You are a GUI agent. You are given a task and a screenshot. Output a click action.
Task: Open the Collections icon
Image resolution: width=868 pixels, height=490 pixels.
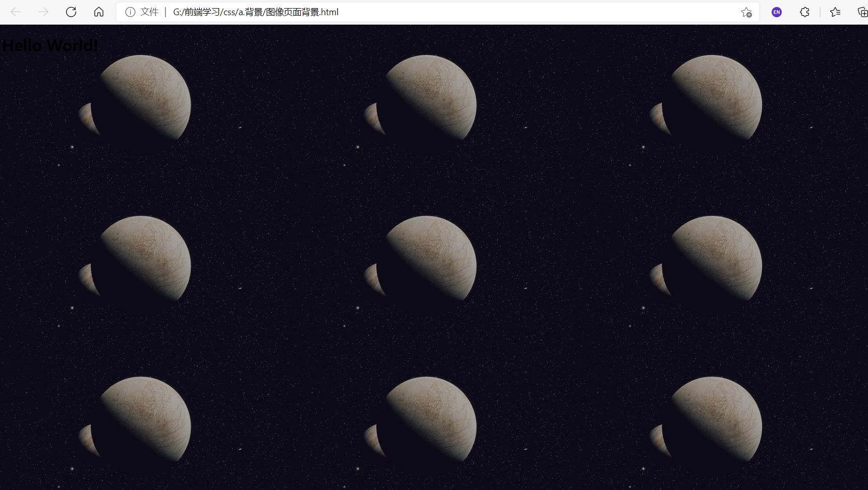click(x=862, y=12)
